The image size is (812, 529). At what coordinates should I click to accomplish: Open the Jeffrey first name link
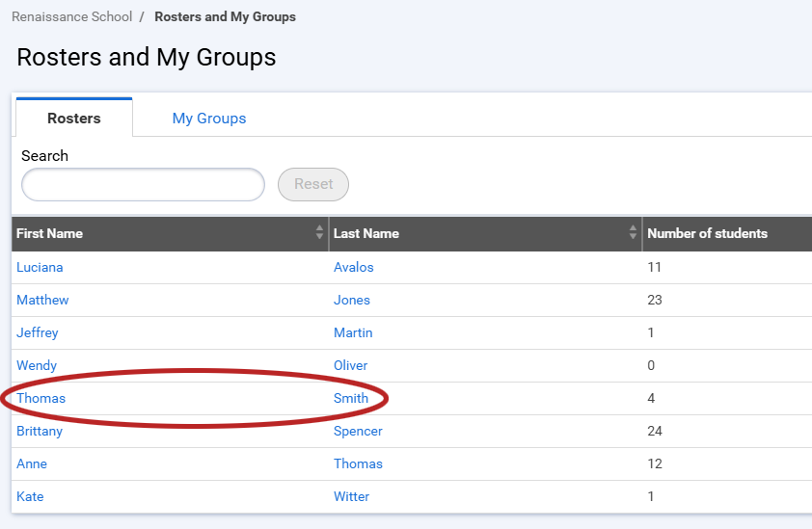(x=38, y=332)
